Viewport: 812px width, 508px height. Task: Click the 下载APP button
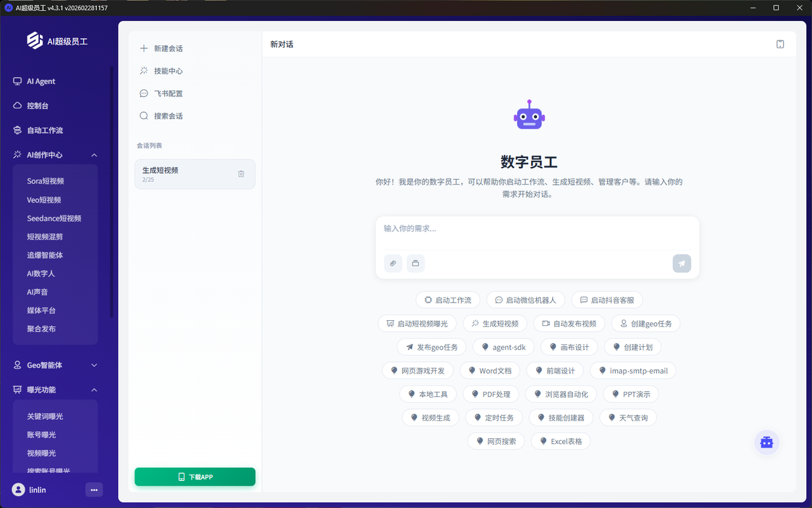195,477
